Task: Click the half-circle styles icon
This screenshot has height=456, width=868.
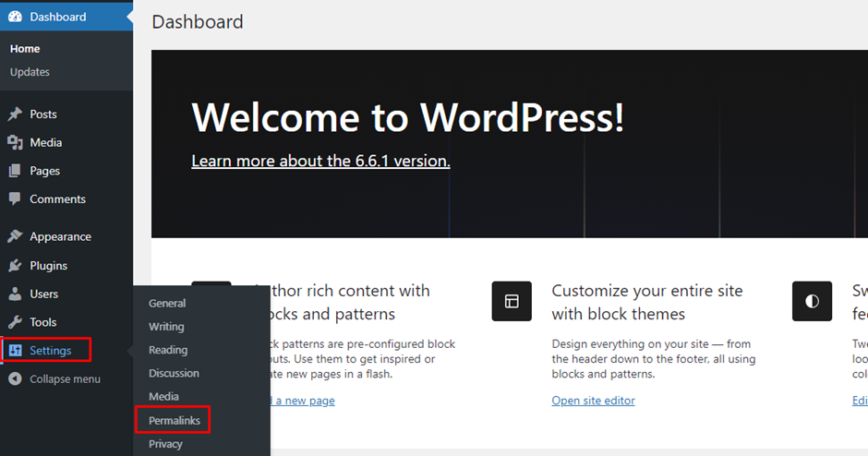Action: [x=812, y=301]
